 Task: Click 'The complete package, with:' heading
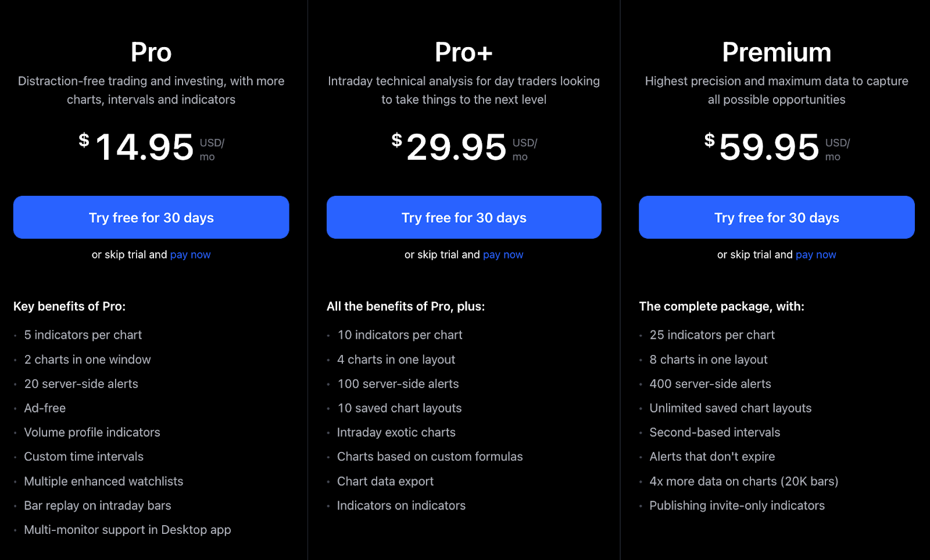click(x=721, y=306)
